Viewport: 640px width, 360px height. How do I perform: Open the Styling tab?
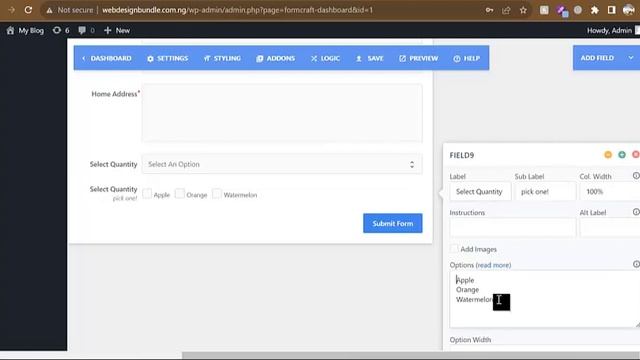point(222,58)
